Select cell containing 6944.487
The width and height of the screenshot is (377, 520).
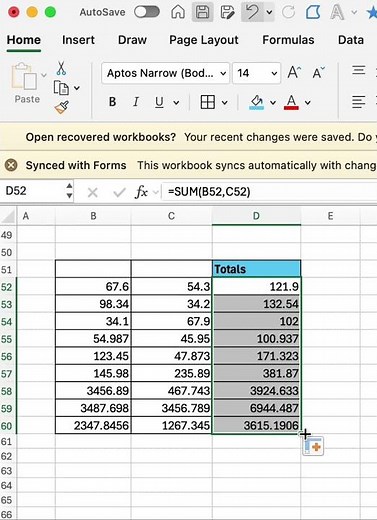pos(256,408)
